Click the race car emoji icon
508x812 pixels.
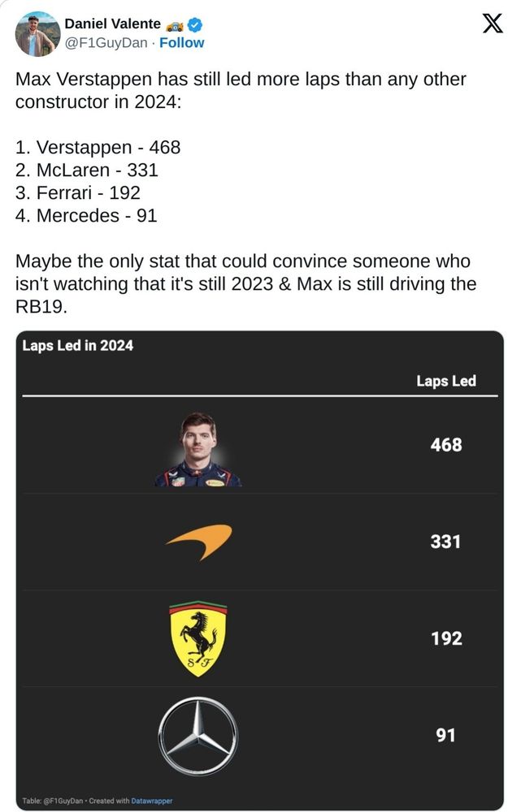click(x=176, y=25)
